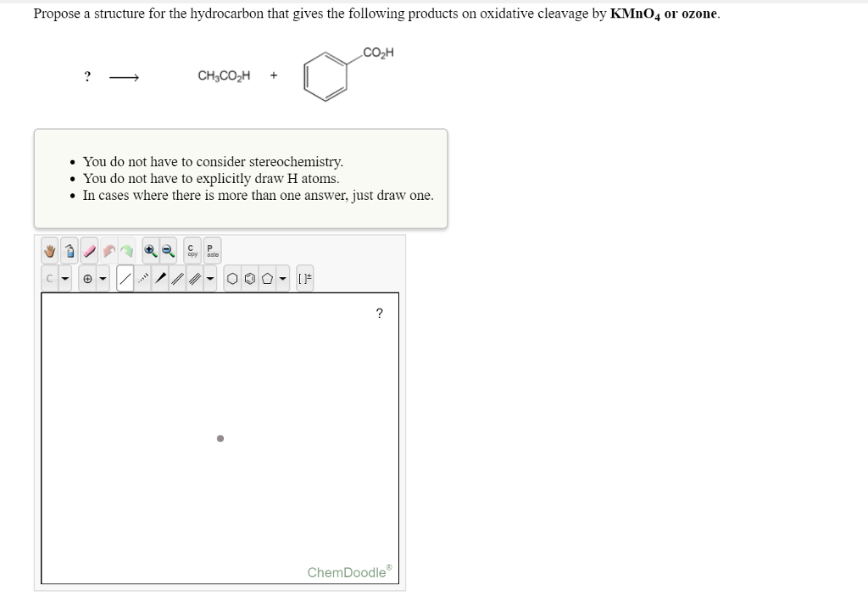Click the spray can clear icon
868x612 pixels.
coord(70,250)
